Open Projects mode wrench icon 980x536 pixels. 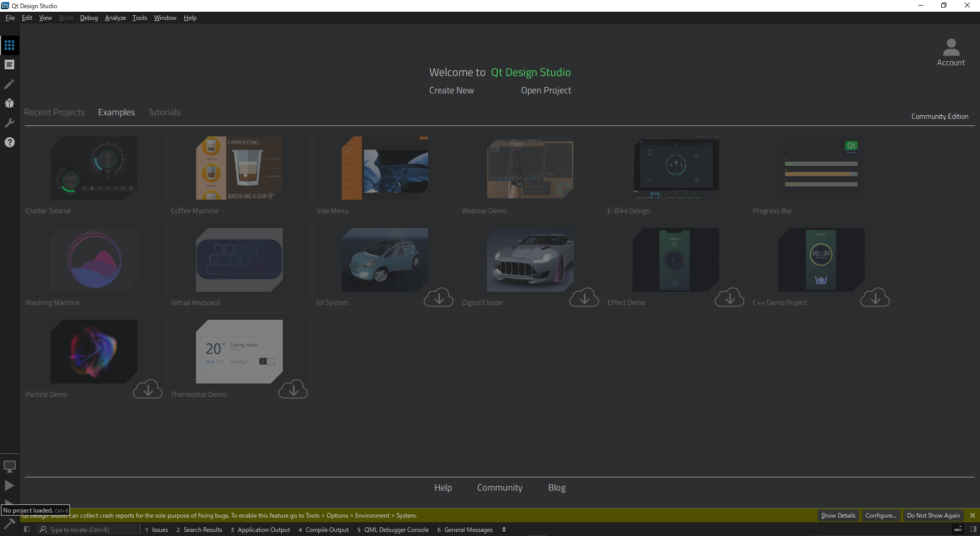click(9, 123)
